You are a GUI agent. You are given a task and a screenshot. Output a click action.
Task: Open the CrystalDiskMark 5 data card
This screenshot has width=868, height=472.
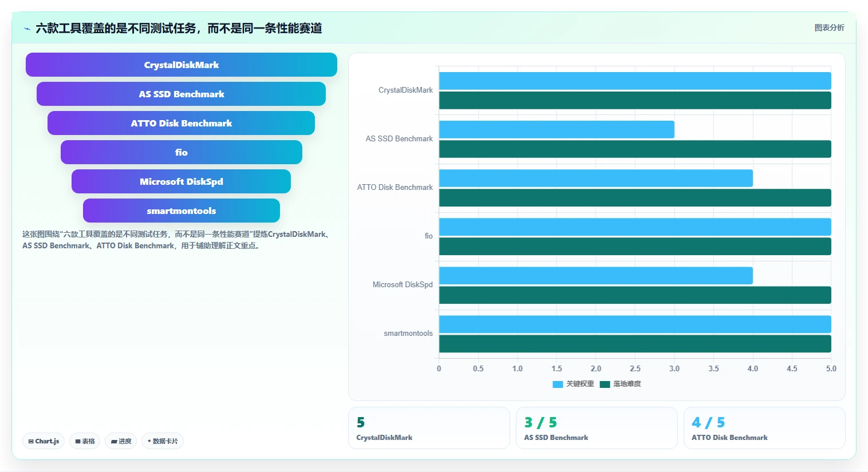click(x=429, y=428)
